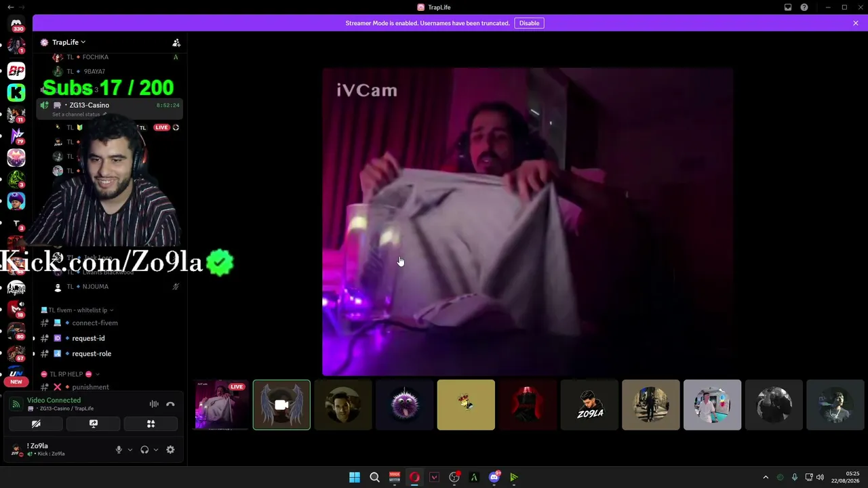868x488 pixels.
Task: Select the yellow background participant tile
Action: [x=466, y=405]
